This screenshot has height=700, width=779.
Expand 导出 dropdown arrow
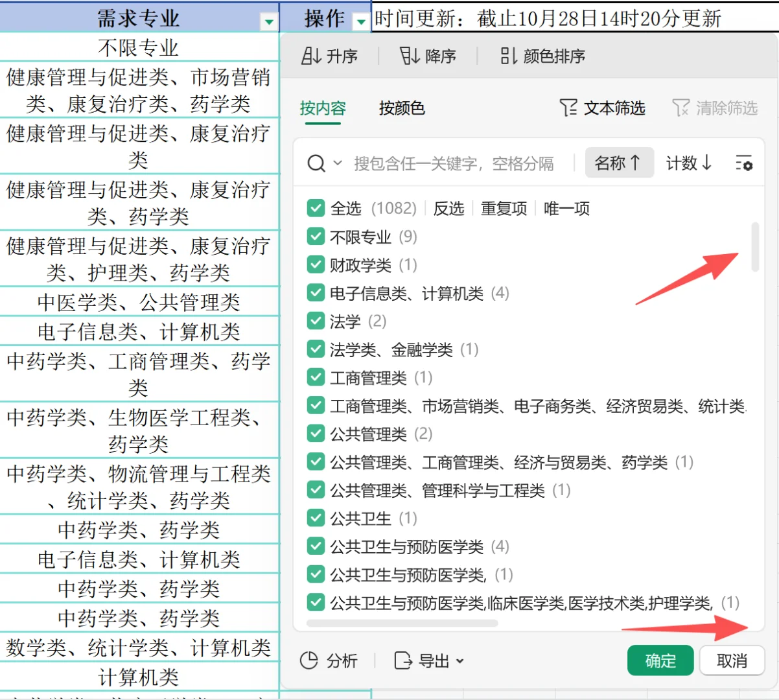[460, 661]
